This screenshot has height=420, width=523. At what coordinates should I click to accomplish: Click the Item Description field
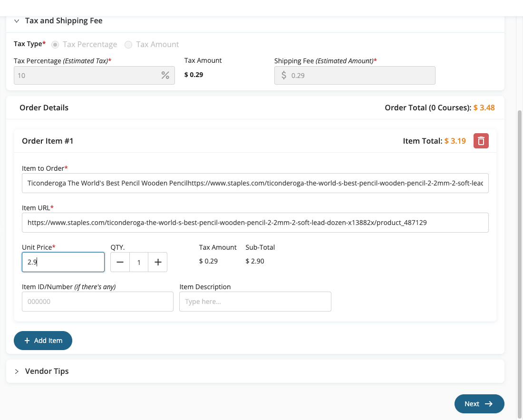coord(255,302)
